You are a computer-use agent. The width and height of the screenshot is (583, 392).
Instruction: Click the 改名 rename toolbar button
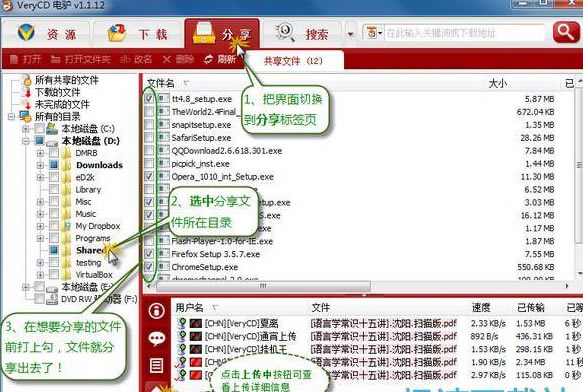point(136,60)
